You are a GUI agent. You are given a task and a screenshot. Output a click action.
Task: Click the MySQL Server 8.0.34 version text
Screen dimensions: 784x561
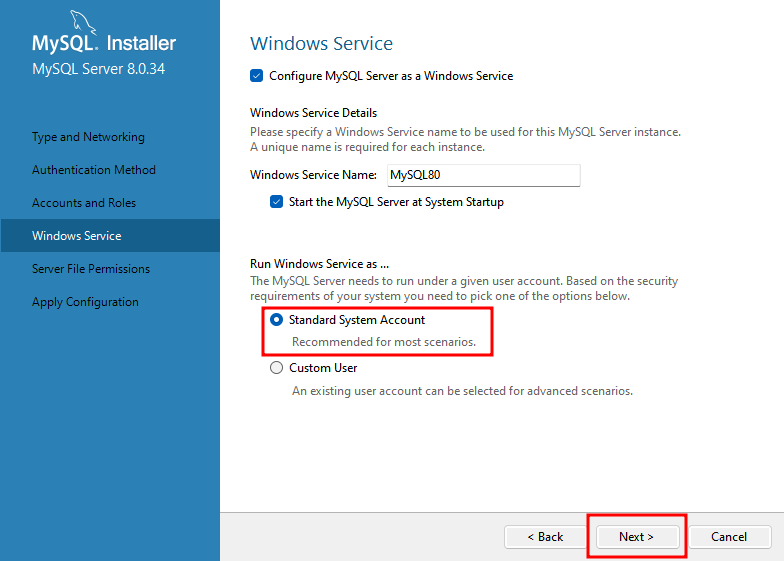(x=98, y=68)
